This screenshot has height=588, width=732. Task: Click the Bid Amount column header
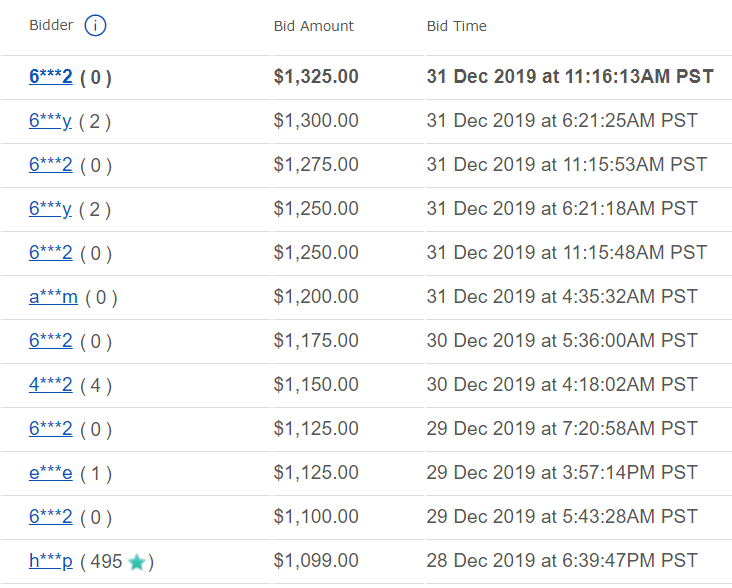pyautogui.click(x=313, y=26)
